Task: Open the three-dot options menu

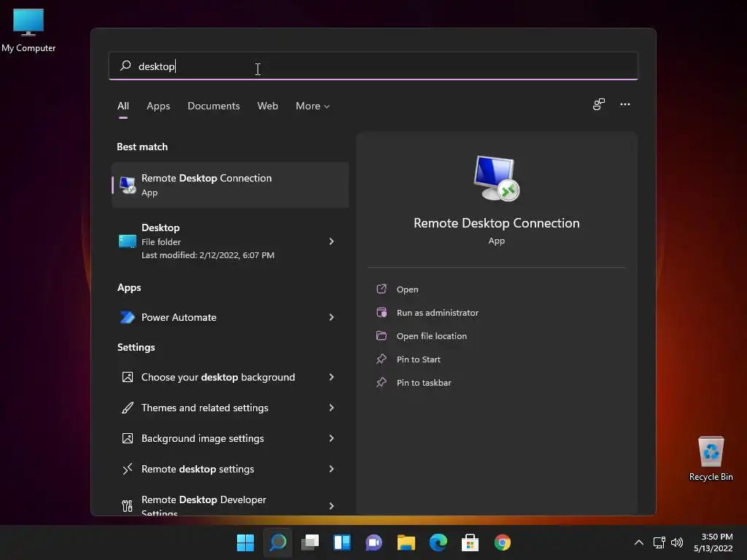Action: [x=624, y=104]
